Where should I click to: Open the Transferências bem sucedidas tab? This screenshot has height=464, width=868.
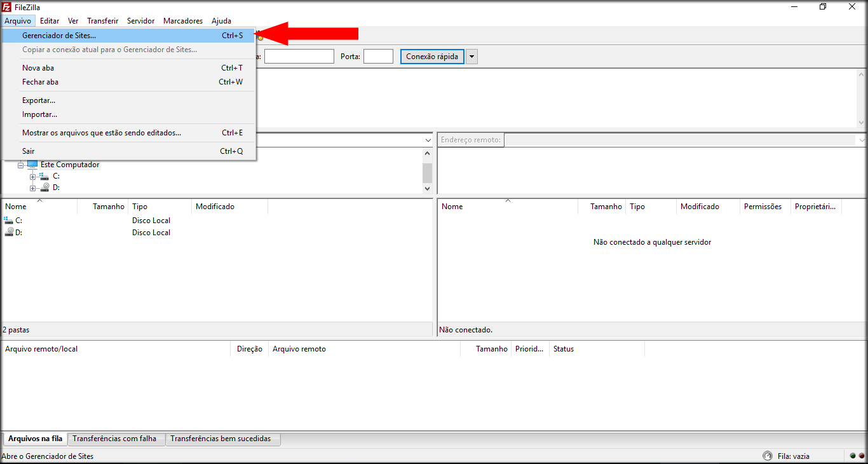pyautogui.click(x=220, y=439)
